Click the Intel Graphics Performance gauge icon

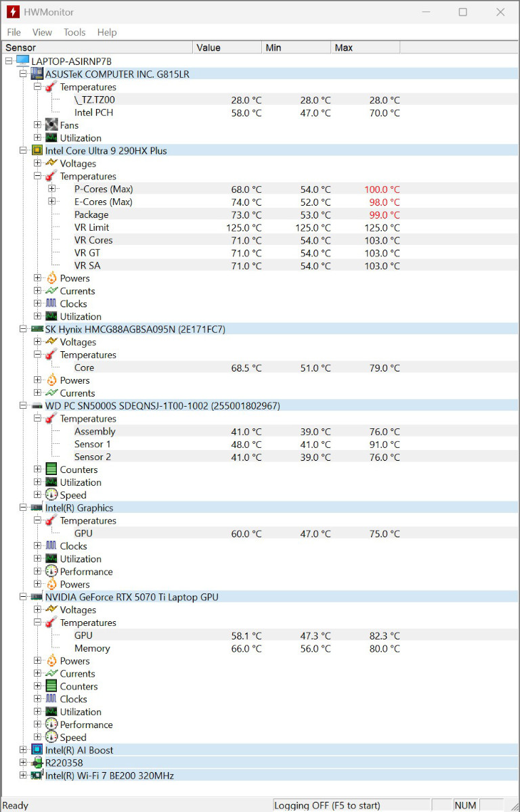pos(51,571)
